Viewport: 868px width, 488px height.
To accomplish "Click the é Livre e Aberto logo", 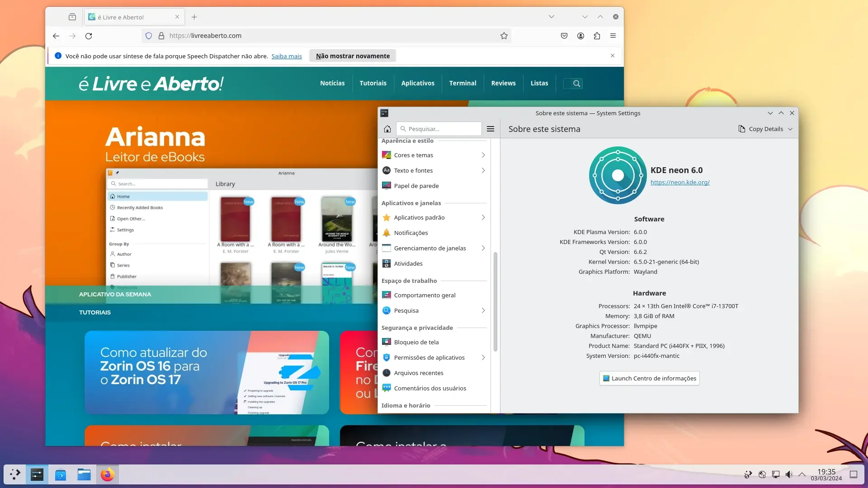I will coord(151,84).
